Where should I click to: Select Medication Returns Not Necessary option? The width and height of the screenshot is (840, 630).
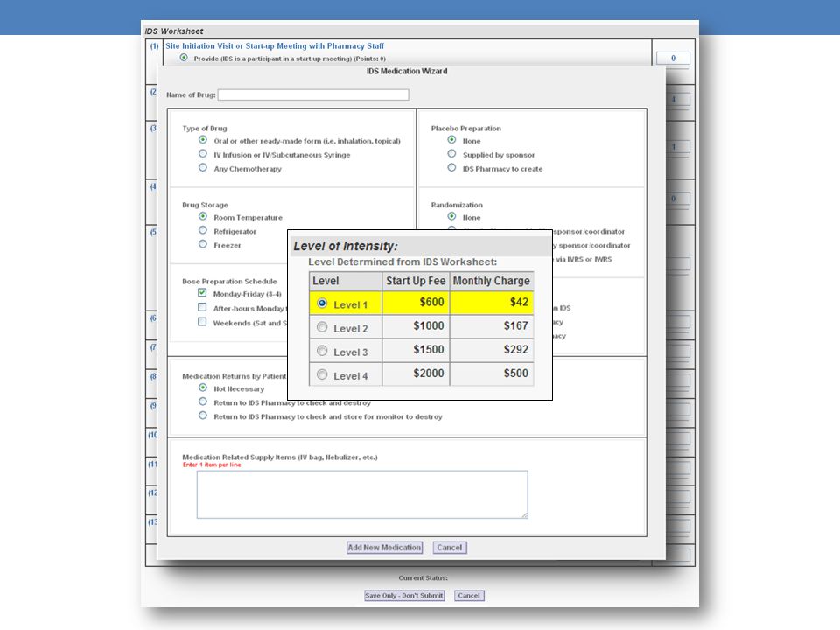click(202, 388)
